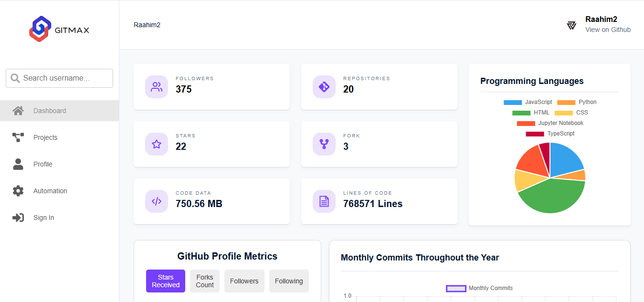Click the Followers people icon
This screenshot has height=302, width=644.
(x=157, y=87)
